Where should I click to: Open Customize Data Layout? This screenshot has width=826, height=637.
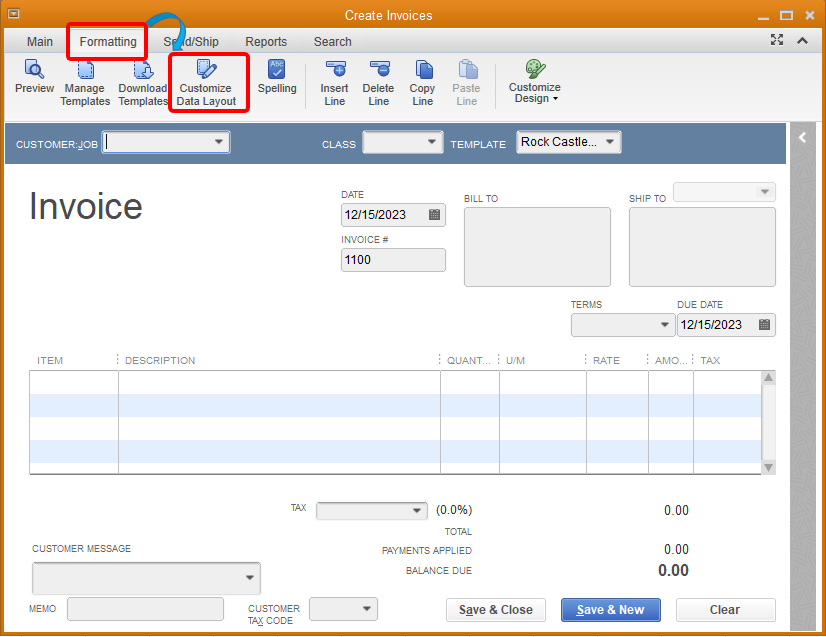point(207,82)
